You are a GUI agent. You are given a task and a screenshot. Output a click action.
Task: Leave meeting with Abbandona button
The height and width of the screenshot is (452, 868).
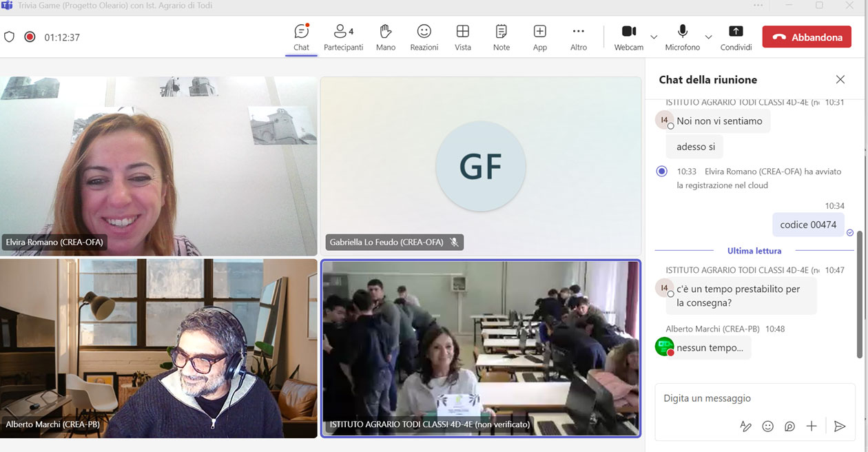point(807,37)
